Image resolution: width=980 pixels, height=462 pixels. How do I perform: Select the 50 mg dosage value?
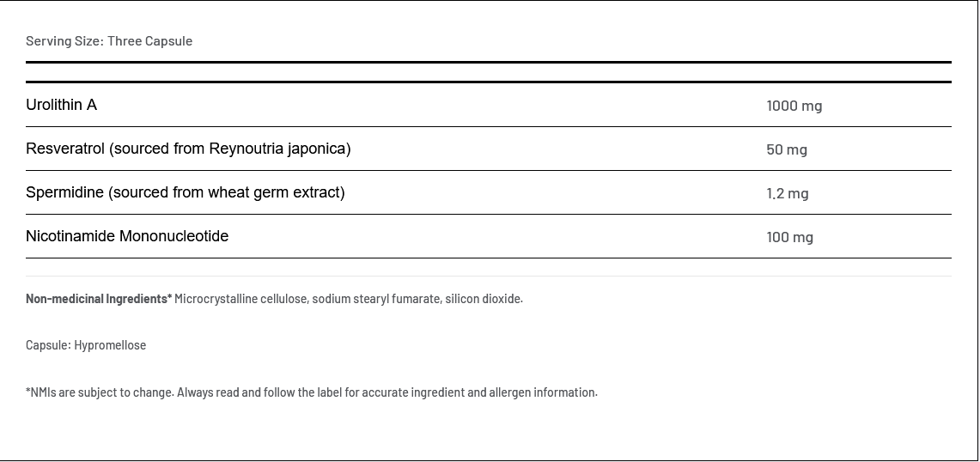pyautogui.click(x=786, y=149)
